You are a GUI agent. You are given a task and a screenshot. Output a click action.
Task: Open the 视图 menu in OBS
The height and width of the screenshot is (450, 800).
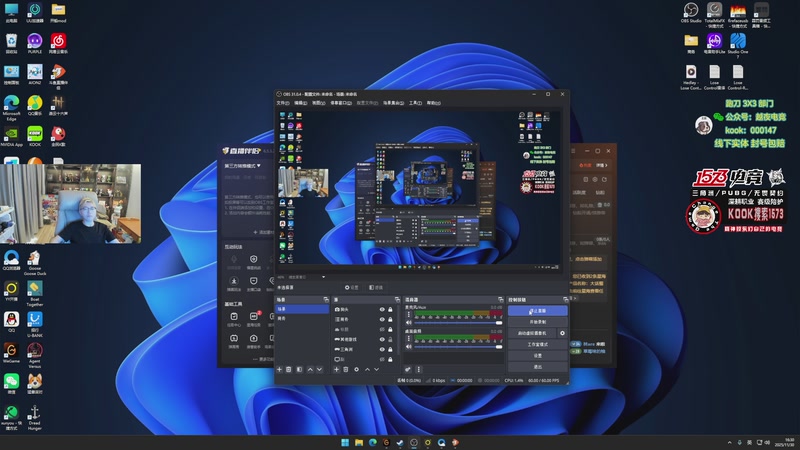(x=319, y=103)
